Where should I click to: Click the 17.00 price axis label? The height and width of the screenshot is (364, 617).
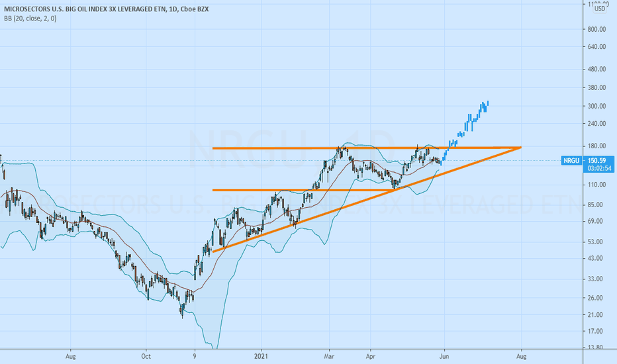pos(595,332)
